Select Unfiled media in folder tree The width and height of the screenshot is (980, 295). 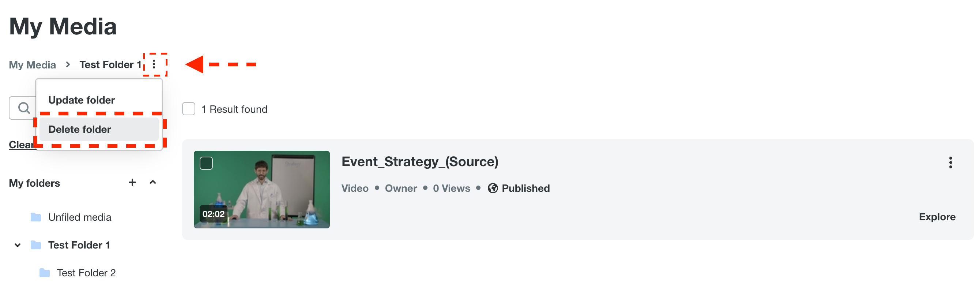79,217
